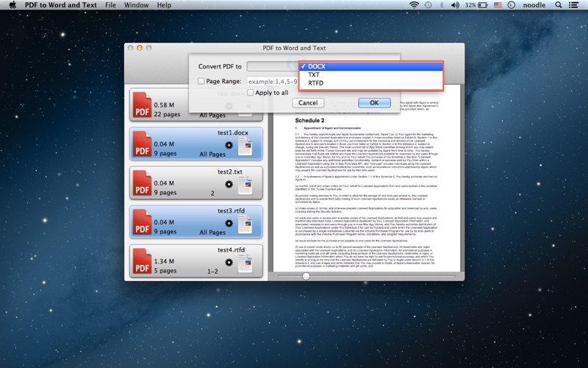
Task: Select DOCX in the format dropdown
Action: (371, 66)
